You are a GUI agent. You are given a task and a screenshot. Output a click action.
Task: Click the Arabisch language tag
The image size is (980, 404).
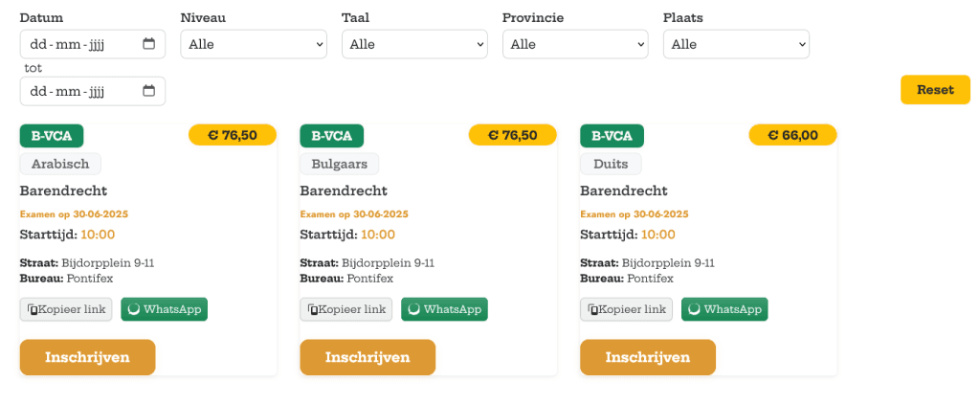pyautogui.click(x=60, y=164)
